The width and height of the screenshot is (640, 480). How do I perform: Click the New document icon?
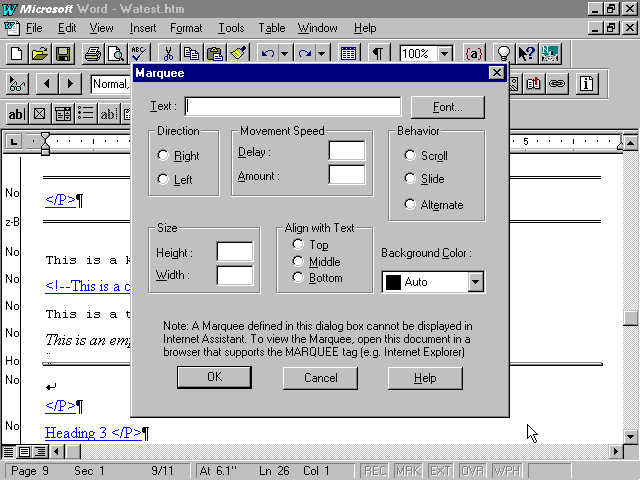[x=17, y=53]
